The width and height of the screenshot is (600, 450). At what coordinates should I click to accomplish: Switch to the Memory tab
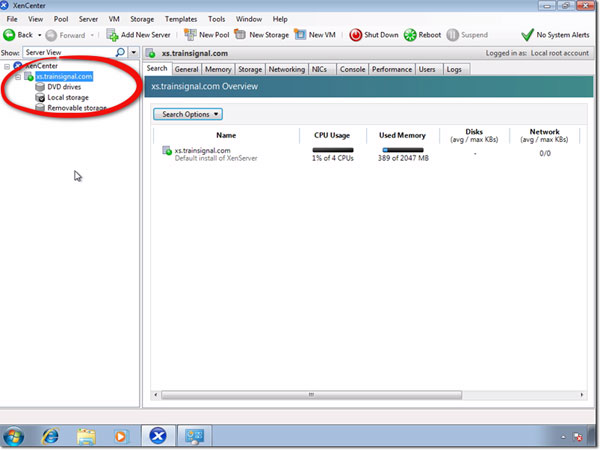coord(218,69)
